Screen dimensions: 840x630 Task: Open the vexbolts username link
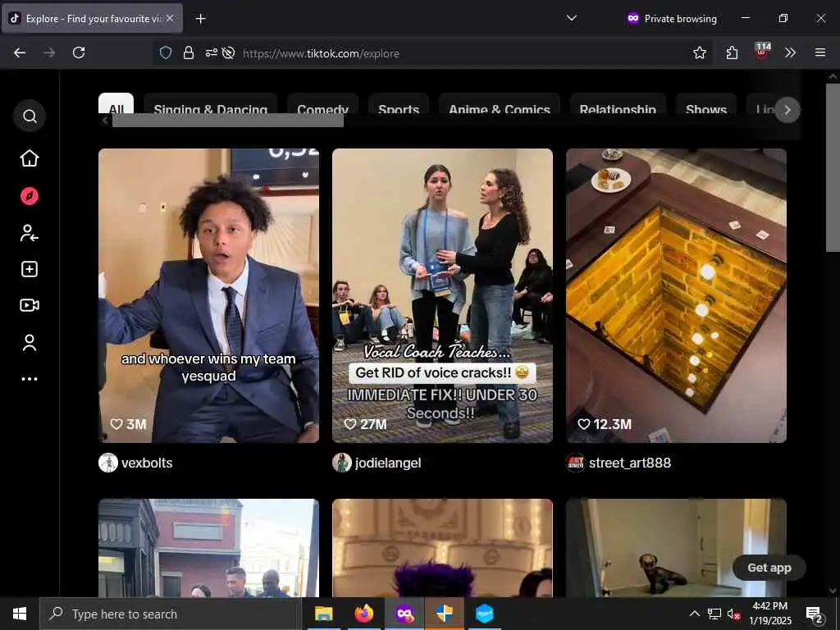pyautogui.click(x=147, y=463)
